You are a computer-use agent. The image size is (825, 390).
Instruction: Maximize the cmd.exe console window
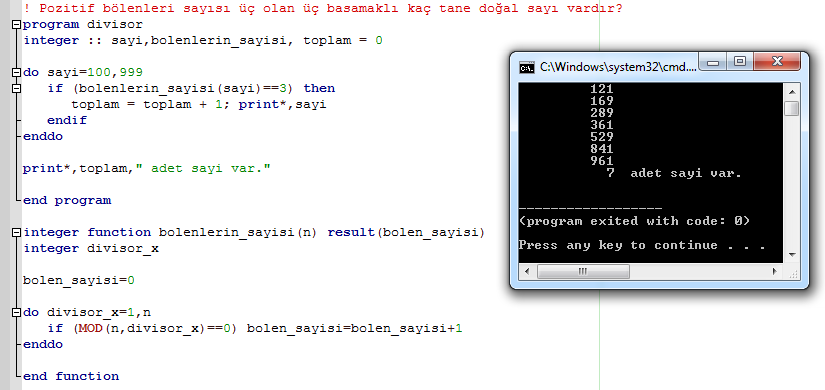741,62
